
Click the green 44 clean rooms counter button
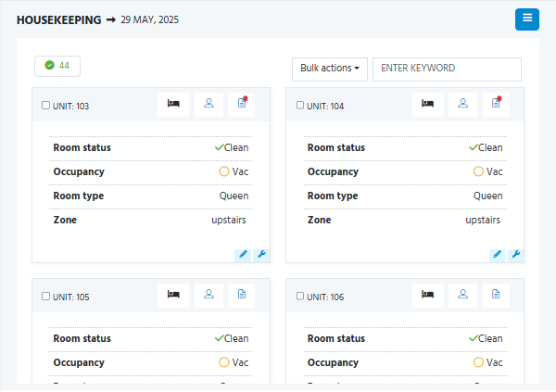click(x=57, y=66)
